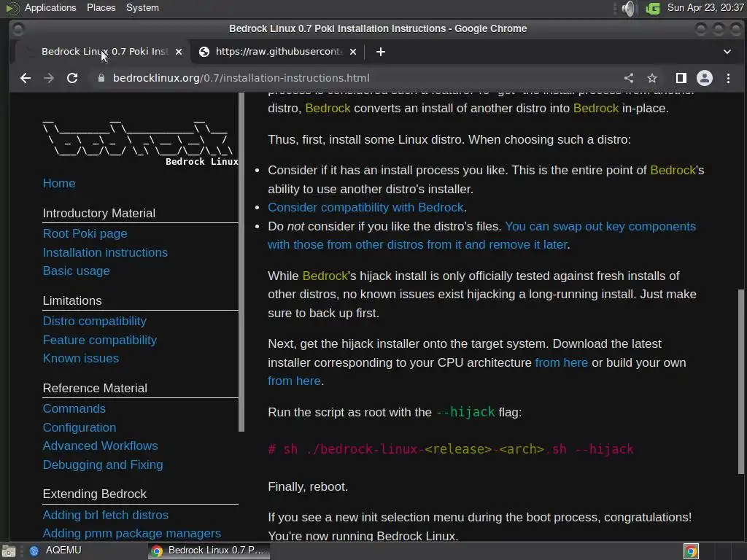Click the browser forward arrow
The width and height of the screenshot is (747, 560).
coord(49,78)
